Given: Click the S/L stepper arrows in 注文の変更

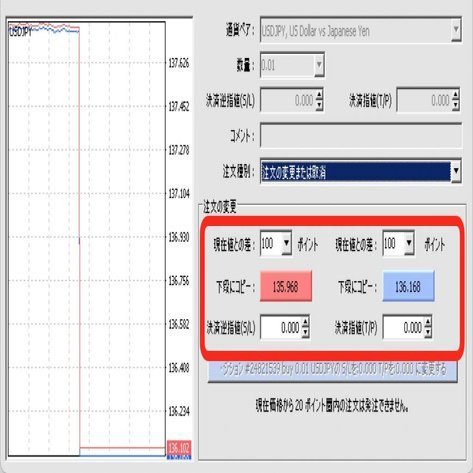Looking at the screenshot, I should (305, 327).
